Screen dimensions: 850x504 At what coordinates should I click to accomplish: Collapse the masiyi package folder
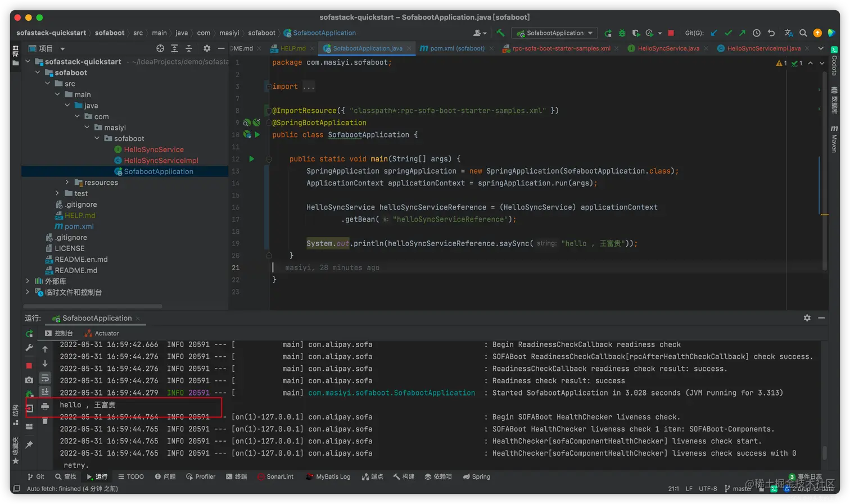coord(87,128)
